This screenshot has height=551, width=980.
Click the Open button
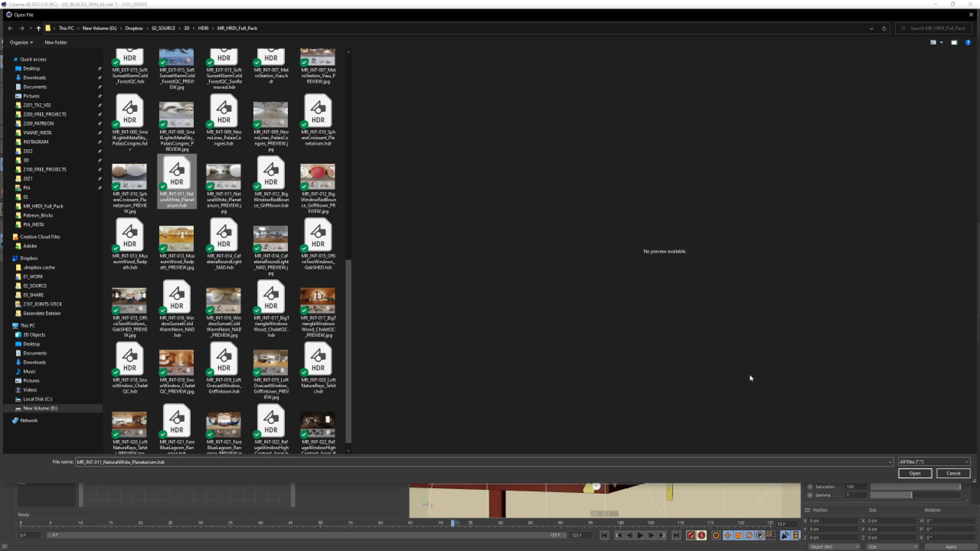(x=915, y=473)
